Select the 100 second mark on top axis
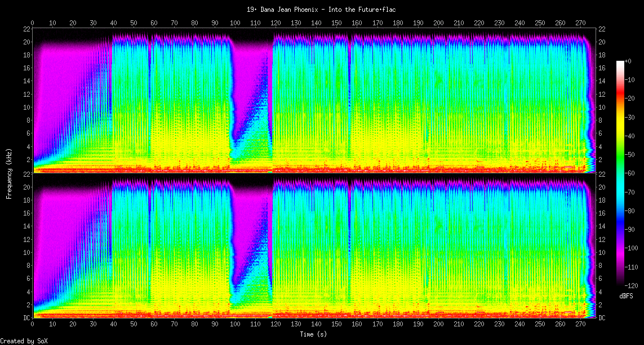The height and width of the screenshot is (345, 644). pos(235,23)
